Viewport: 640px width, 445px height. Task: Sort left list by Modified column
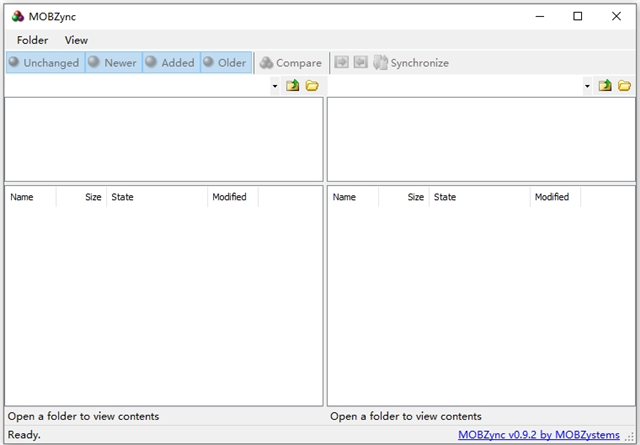coord(233,197)
